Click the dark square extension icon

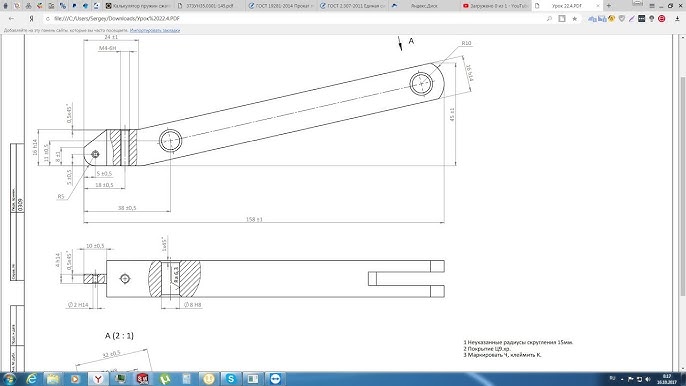point(642,19)
